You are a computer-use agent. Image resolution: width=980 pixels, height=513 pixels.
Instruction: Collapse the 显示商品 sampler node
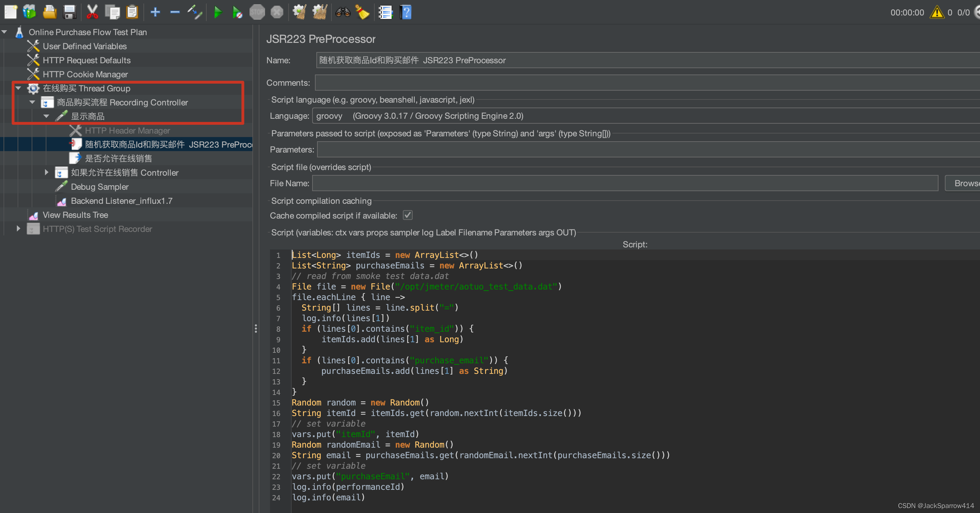point(46,116)
